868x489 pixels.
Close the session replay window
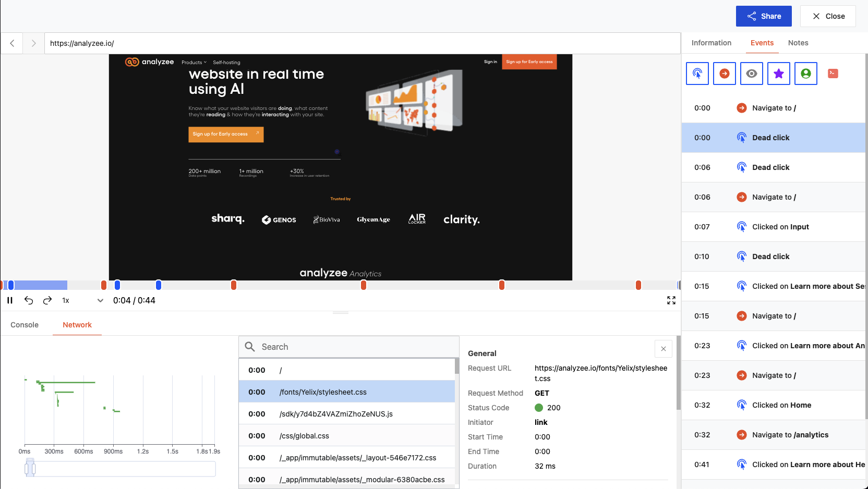tap(828, 16)
